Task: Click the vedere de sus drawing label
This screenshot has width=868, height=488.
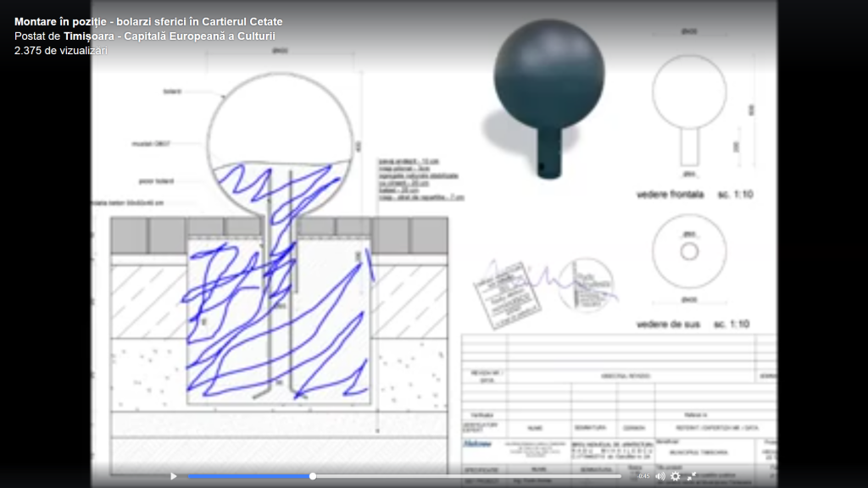Action: (668, 324)
